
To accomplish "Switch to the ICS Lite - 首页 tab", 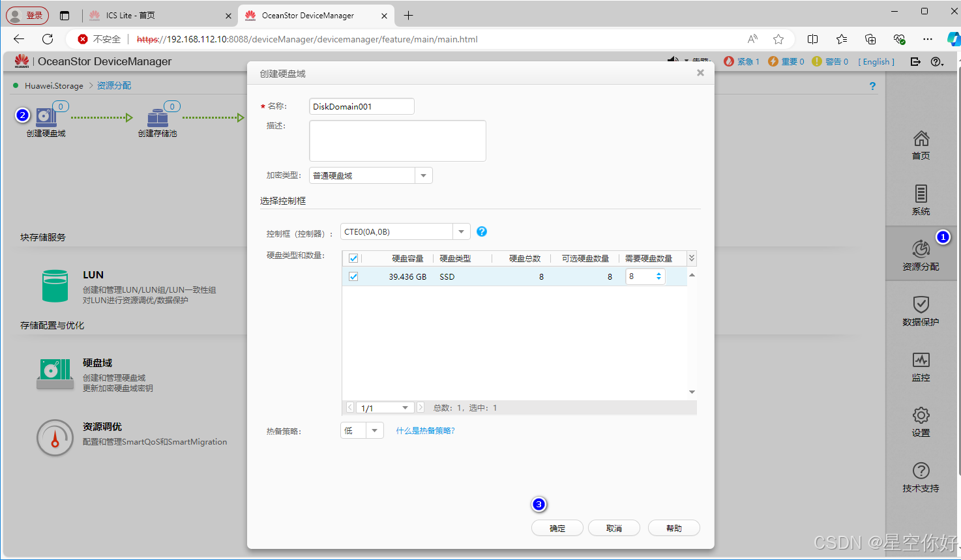I will [160, 16].
